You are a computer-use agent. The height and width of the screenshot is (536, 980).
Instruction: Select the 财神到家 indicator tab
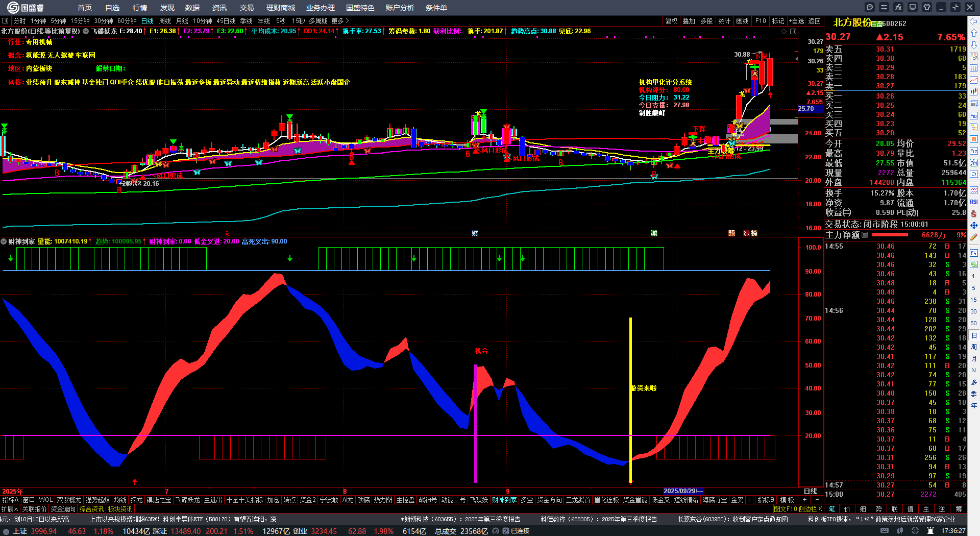[x=504, y=500]
